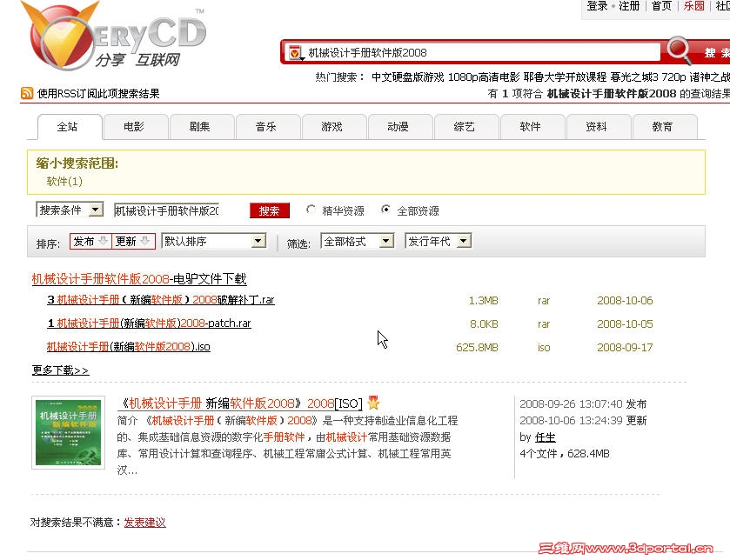Click the VeryCD logo
Viewport: 730px width, 560px height.
point(114,36)
